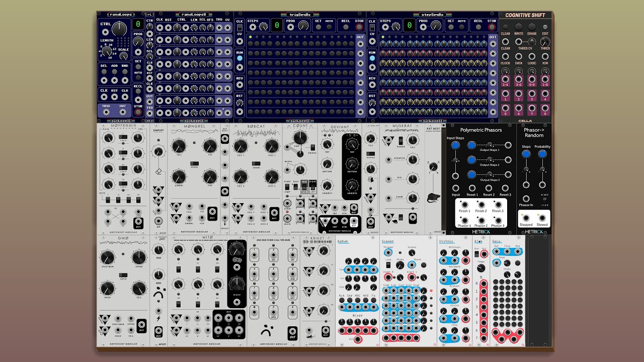Click the red STOR button on randLoops
Image resolution: width=644 pixels, height=362 pixels.
click(x=138, y=113)
